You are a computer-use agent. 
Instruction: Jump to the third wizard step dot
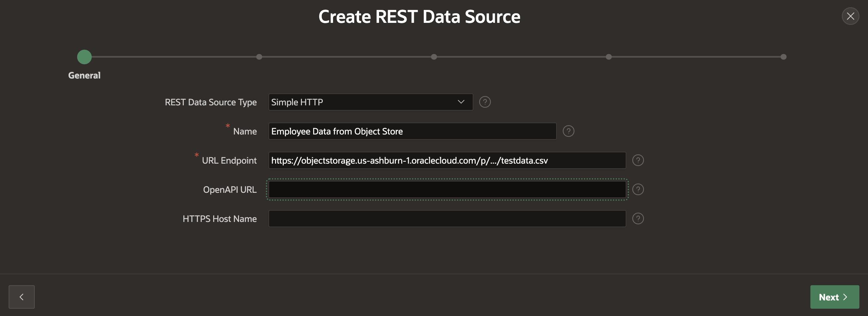(x=434, y=57)
